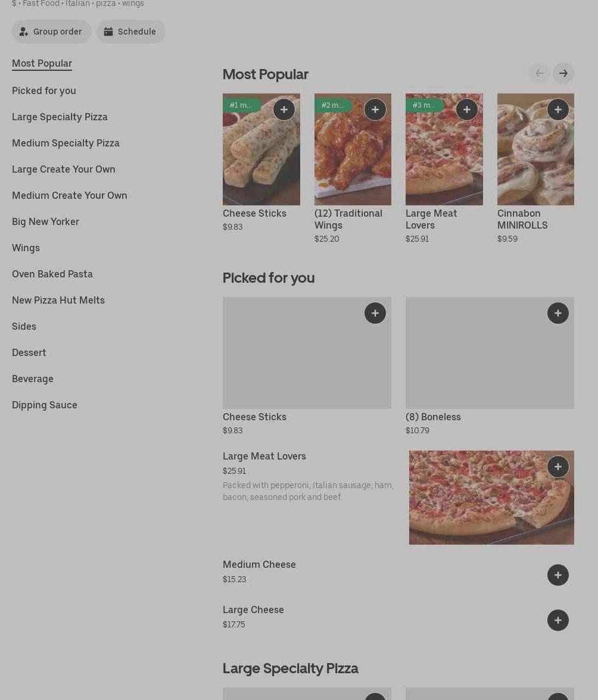Image resolution: width=598 pixels, height=700 pixels.
Task: Open the Schedule order button
Action: [131, 32]
